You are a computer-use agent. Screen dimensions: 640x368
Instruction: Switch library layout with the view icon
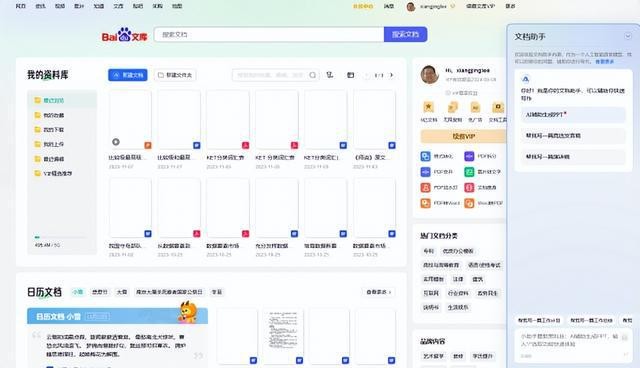[x=351, y=75]
